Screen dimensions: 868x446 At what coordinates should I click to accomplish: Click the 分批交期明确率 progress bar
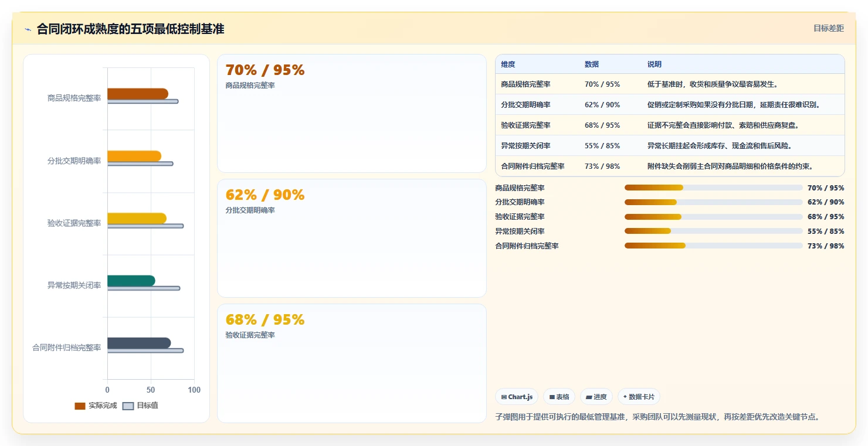(713, 202)
